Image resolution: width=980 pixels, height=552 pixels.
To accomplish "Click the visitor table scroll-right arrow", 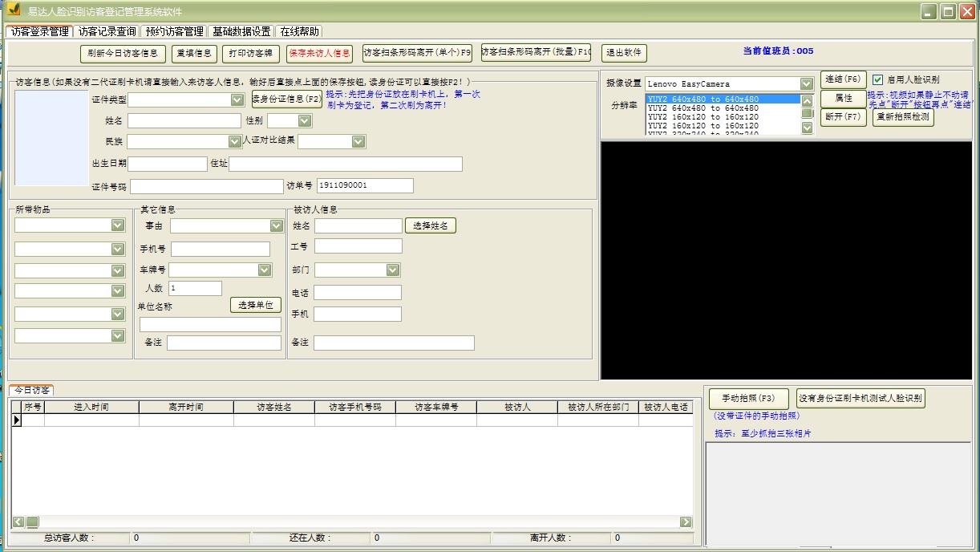I will (x=686, y=522).
